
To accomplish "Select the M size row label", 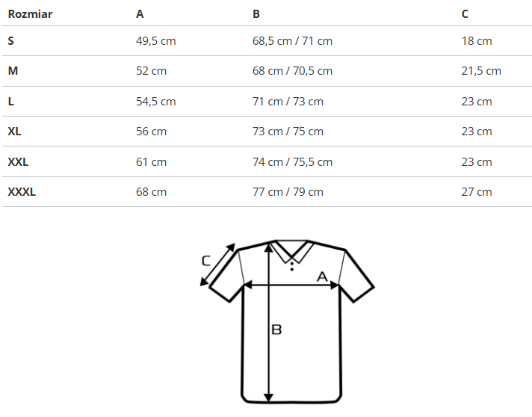I will pos(13,71).
